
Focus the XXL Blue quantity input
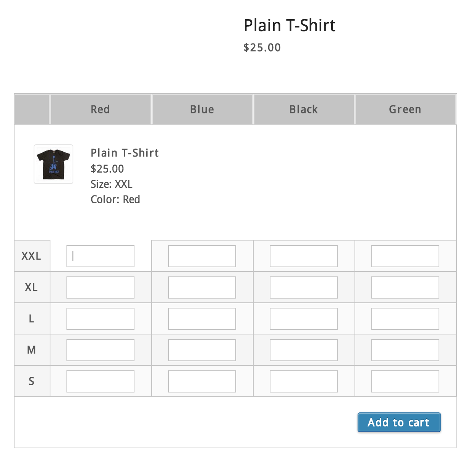(x=202, y=256)
